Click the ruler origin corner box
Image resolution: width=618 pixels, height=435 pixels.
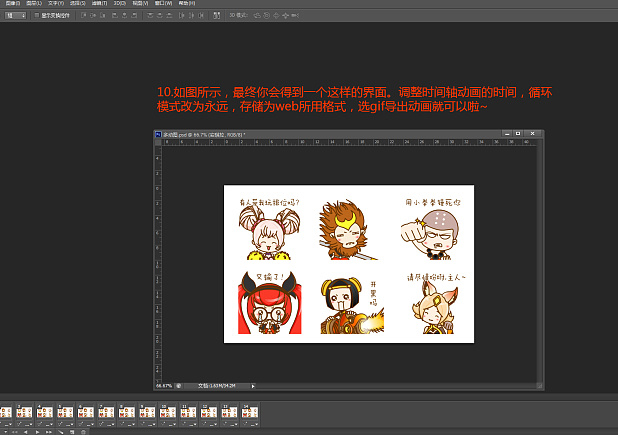point(158,142)
